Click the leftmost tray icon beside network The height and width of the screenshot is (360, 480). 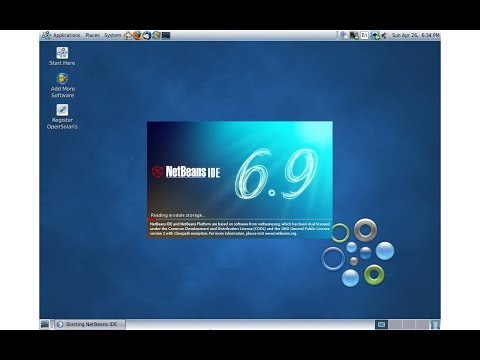click(344, 35)
